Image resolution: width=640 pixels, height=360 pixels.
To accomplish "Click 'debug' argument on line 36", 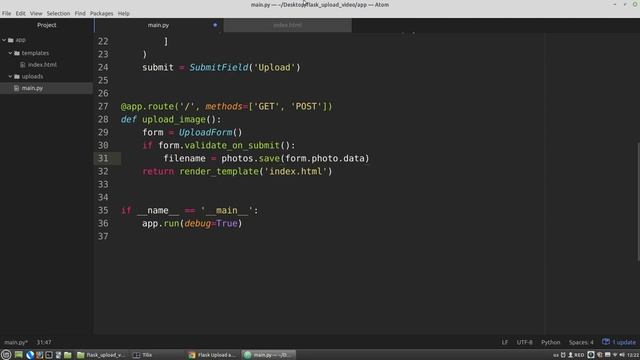I will tap(198, 224).
